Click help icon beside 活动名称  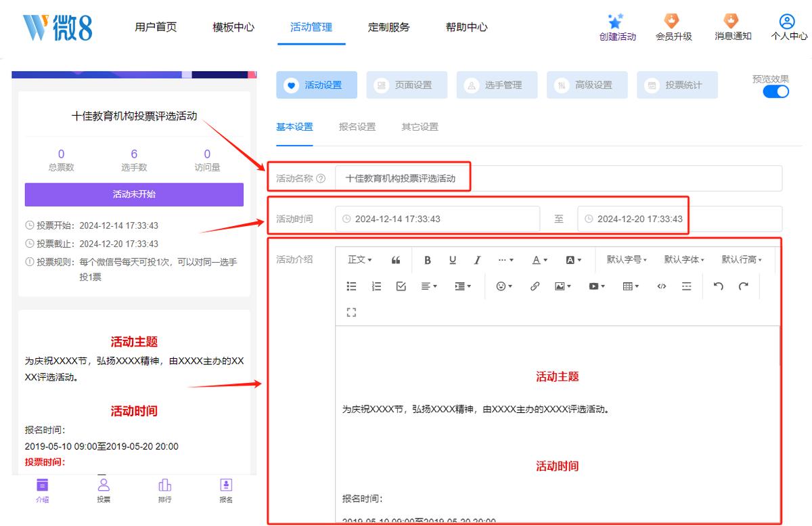coord(321,179)
